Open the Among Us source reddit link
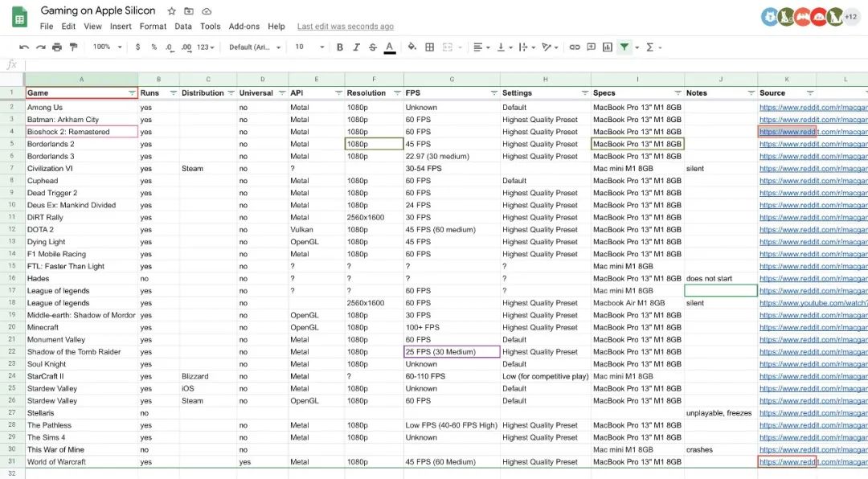 (813, 108)
